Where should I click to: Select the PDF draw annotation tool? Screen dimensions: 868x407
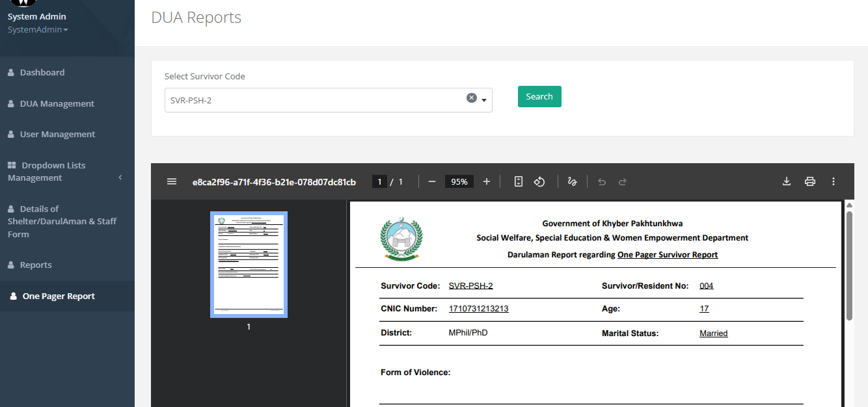(x=573, y=182)
